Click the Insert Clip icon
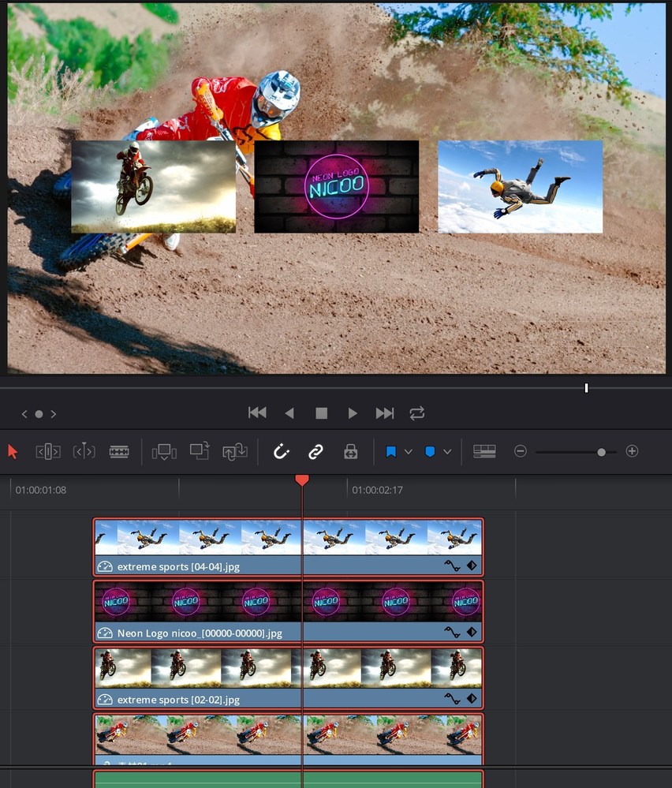This screenshot has width=672, height=788. pyautogui.click(x=164, y=452)
